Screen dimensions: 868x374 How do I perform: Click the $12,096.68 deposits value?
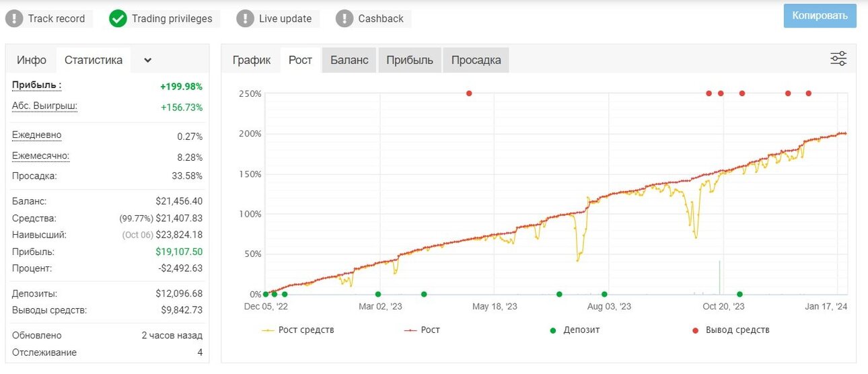tap(179, 294)
